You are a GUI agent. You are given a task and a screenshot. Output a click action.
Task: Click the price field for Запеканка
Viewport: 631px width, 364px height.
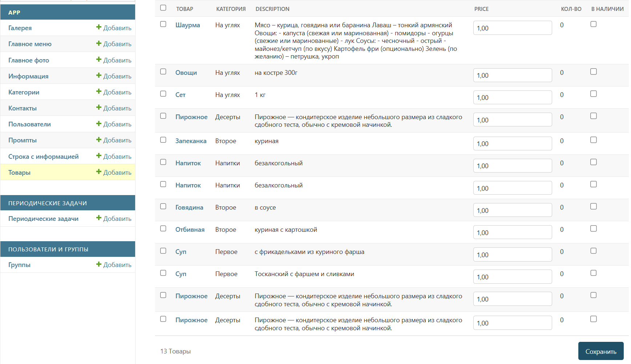512,143
